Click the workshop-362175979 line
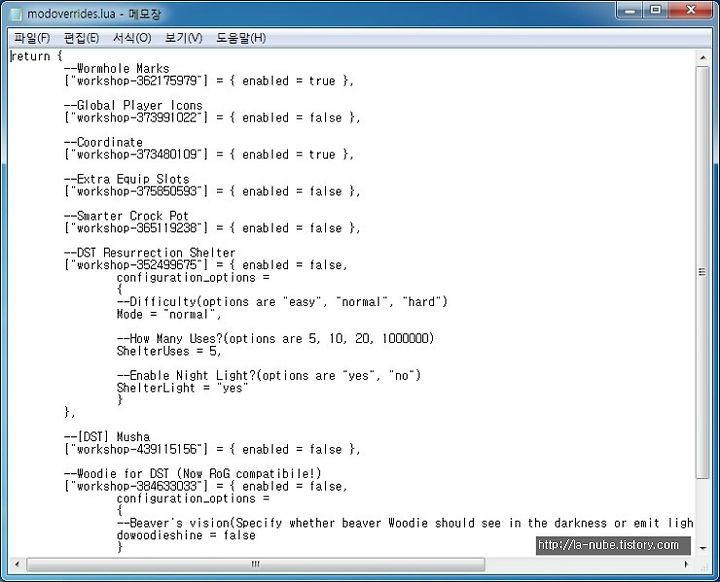Viewport: 720px width, 582px height. [209, 81]
